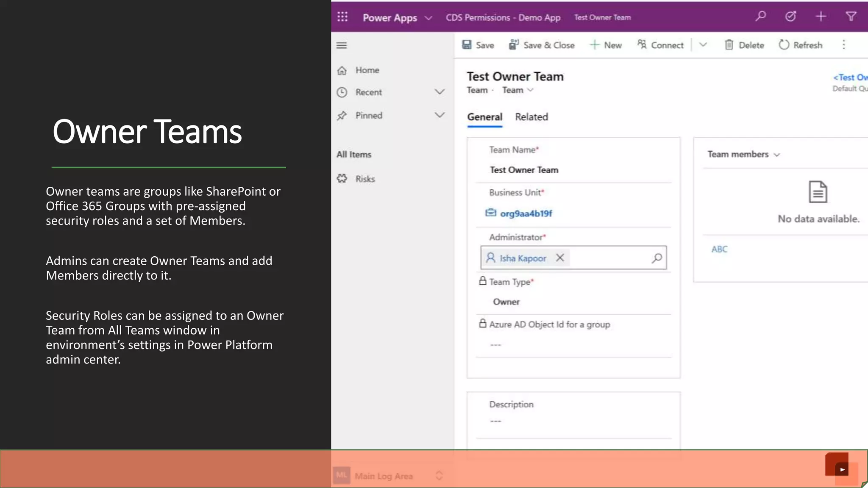Image resolution: width=868 pixels, height=488 pixels.
Task: Click the Test Owner Team breadcrumb in header
Action: [602, 17]
